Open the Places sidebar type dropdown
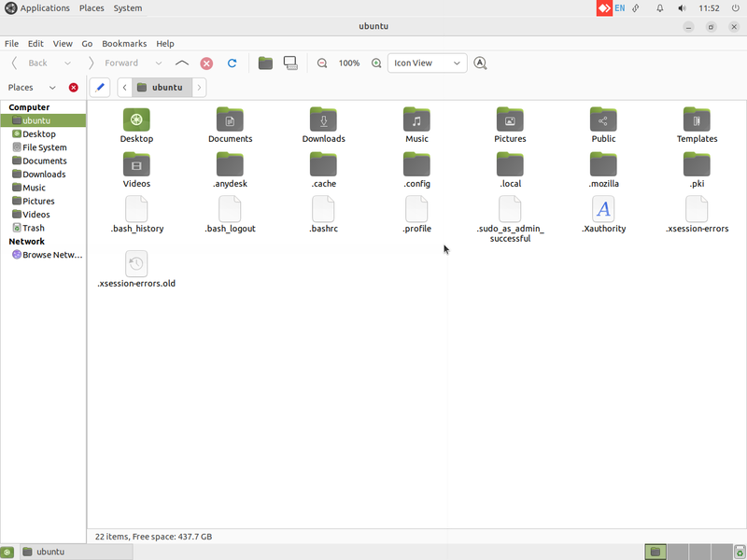This screenshot has width=747, height=560. point(52,88)
